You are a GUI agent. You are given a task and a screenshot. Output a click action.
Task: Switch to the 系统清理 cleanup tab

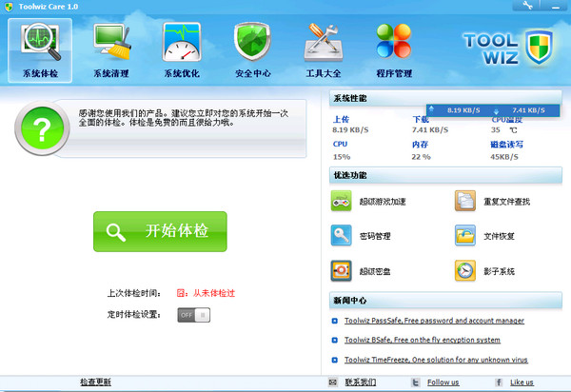click(x=111, y=50)
